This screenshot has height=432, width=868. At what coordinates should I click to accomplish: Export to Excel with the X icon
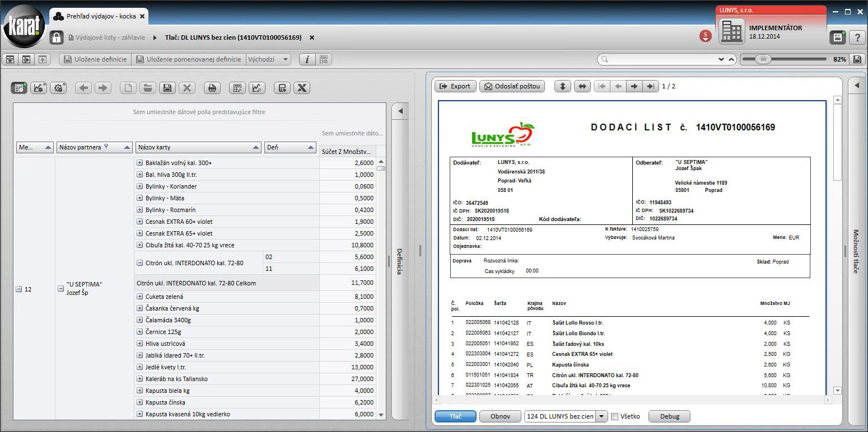click(x=302, y=88)
